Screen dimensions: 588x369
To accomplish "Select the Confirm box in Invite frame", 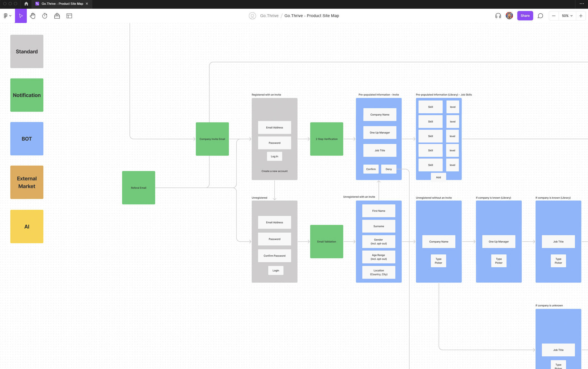I will coord(371,169).
